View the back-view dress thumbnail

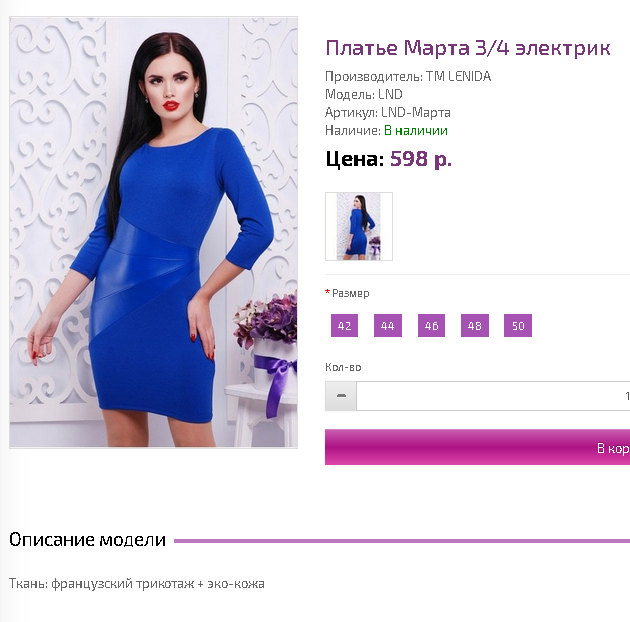point(359,226)
